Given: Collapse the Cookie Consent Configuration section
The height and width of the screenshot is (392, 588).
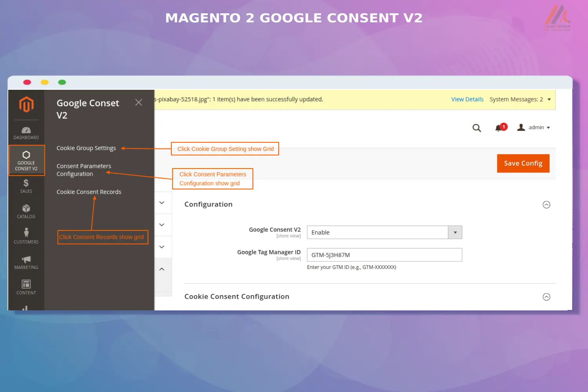Looking at the screenshot, I should pos(546,297).
